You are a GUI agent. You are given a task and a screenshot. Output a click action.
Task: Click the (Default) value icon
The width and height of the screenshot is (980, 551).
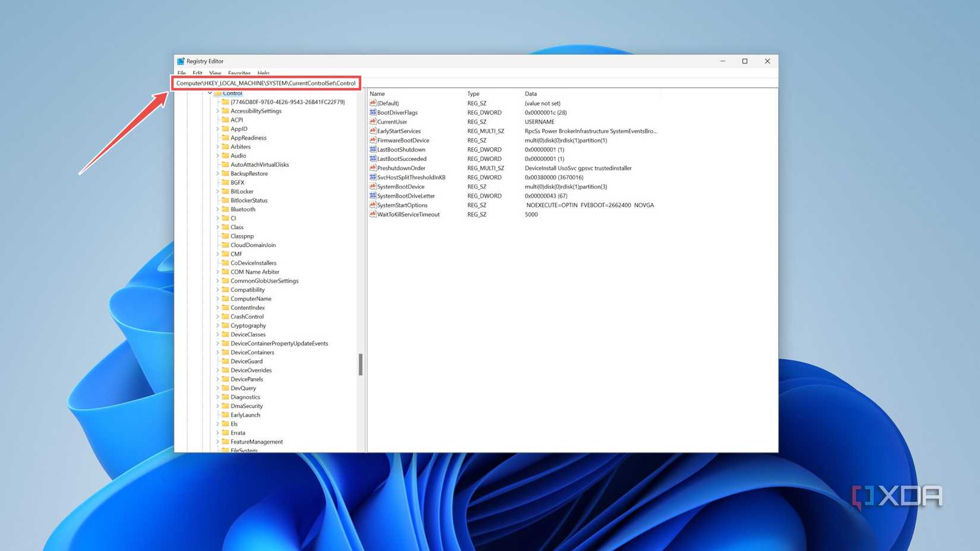[372, 103]
